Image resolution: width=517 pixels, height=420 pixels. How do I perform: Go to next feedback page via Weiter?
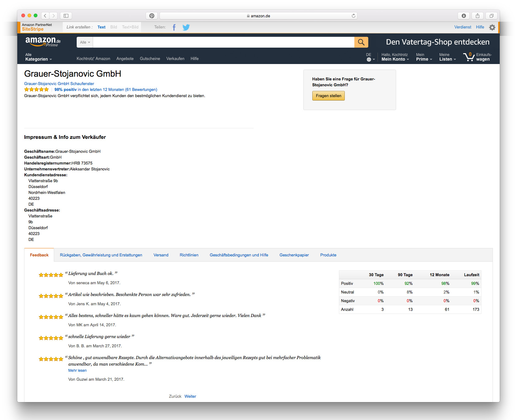click(x=190, y=396)
